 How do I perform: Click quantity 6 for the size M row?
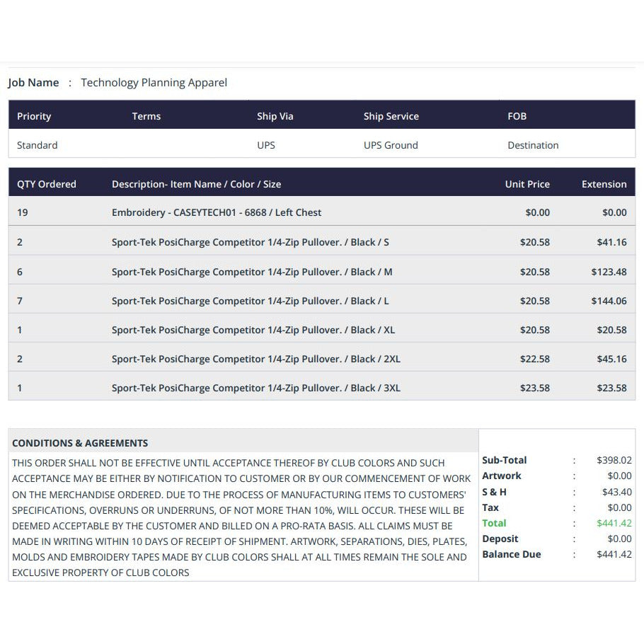click(19, 272)
